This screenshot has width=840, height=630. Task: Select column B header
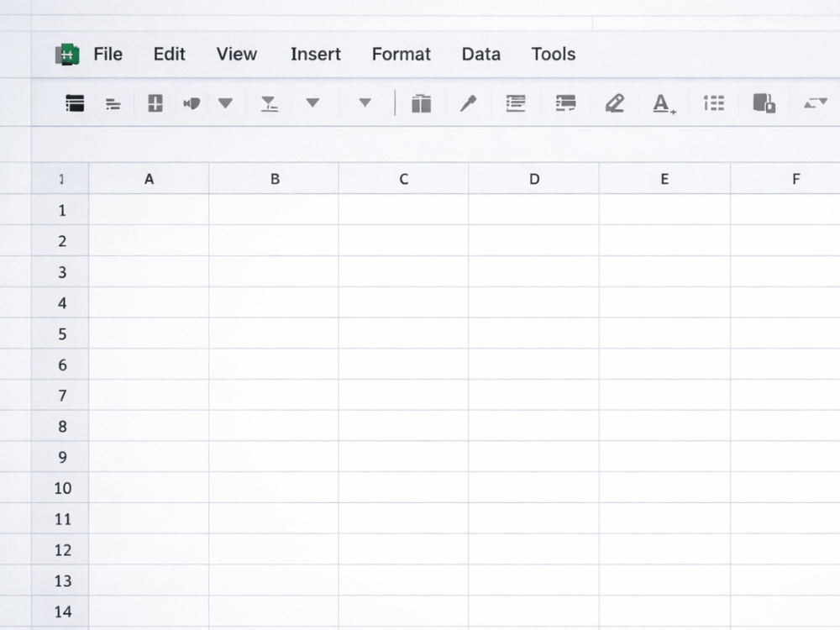coord(274,178)
